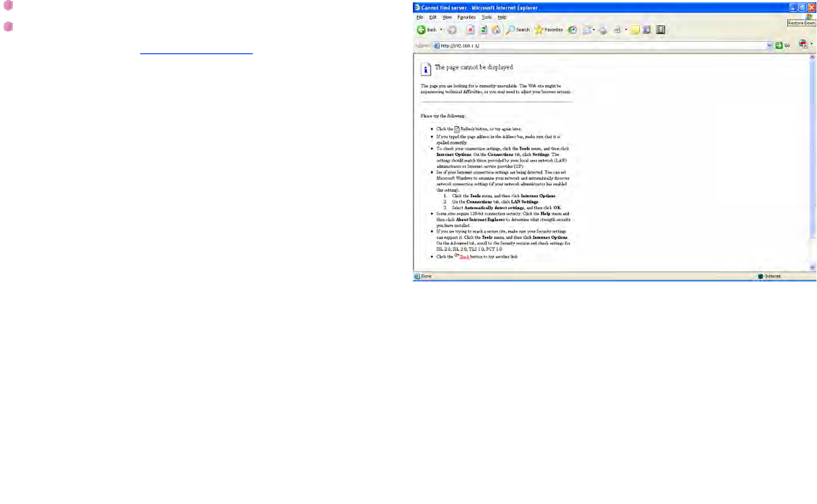Image resolution: width=817 pixels, height=504 pixels.
Task: Click the last dark toolbar icon
Action: coord(660,29)
